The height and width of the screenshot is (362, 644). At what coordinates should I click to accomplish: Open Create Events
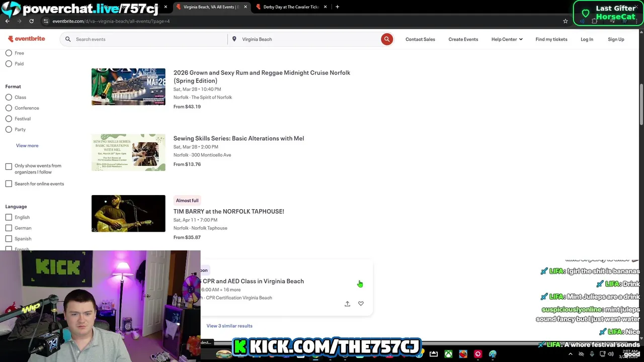pos(463,39)
